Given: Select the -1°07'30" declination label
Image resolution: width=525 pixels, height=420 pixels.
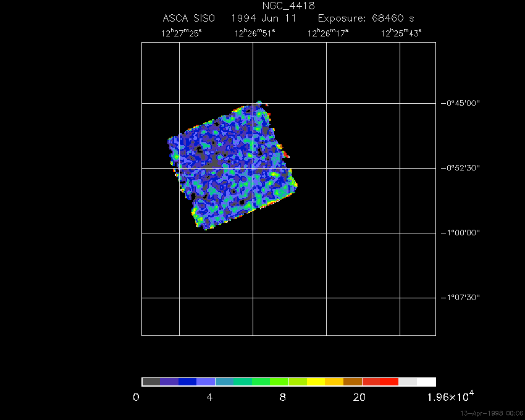Looking at the screenshot, I should [460, 298].
